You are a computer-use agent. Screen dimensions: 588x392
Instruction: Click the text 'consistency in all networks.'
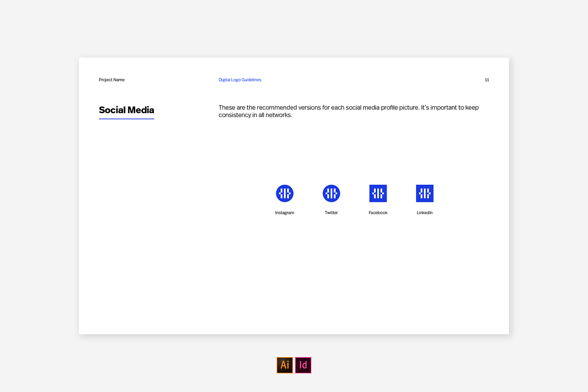point(255,115)
